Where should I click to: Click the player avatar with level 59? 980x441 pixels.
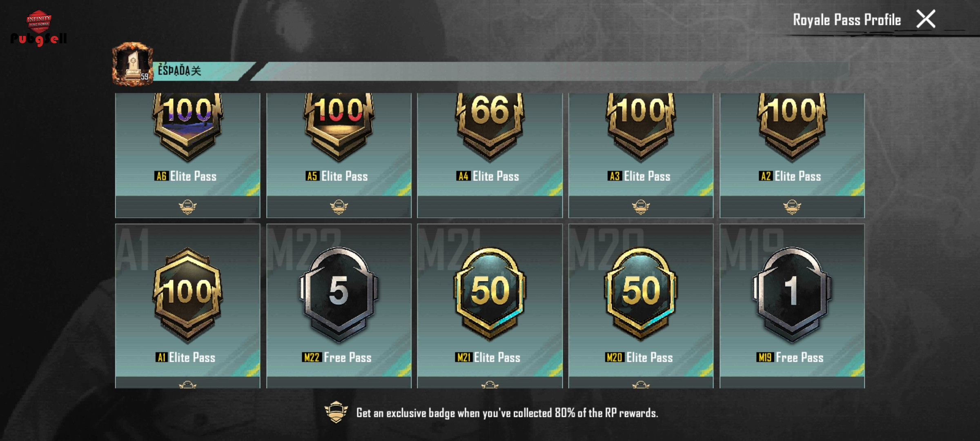click(133, 64)
